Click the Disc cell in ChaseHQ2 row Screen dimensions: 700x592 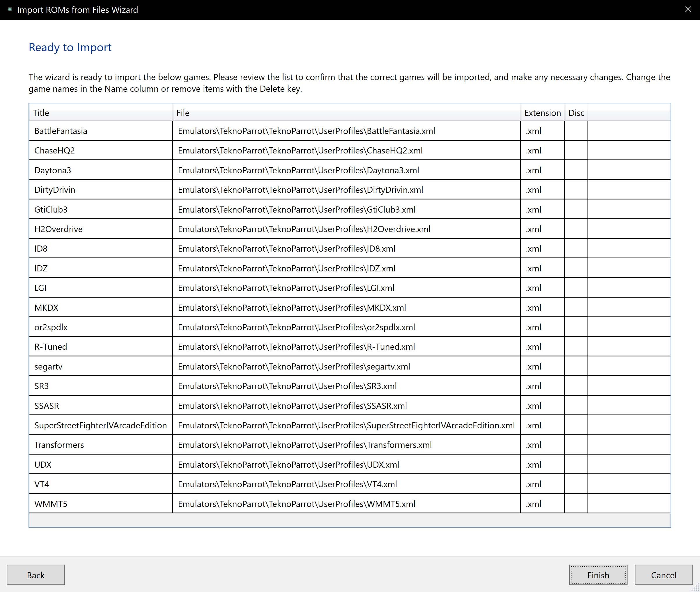pos(576,150)
